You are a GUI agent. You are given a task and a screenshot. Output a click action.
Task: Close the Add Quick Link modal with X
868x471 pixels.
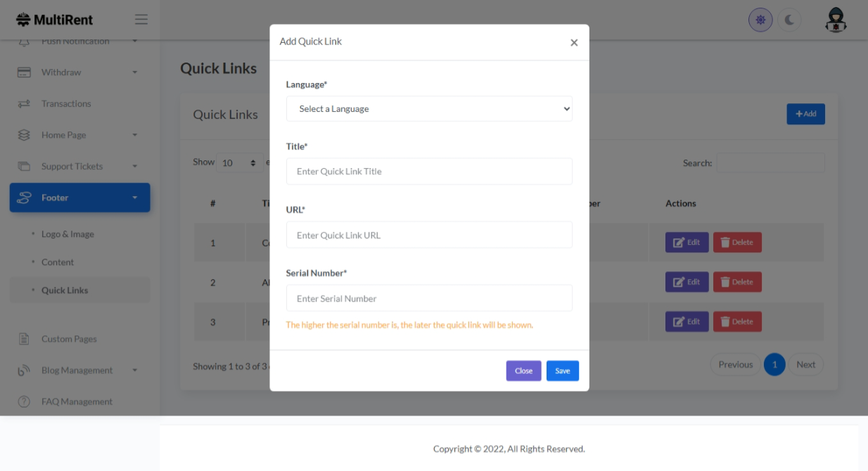coord(574,43)
